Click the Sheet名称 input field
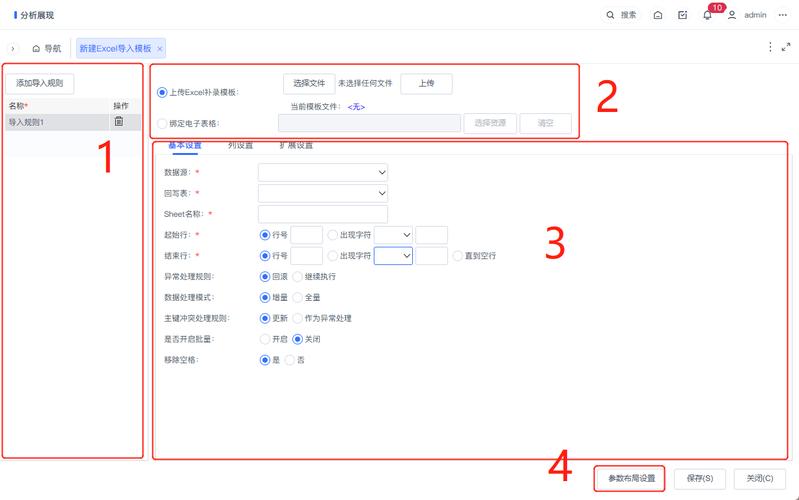This screenshot has width=799, height=500. click(x=323, y=214)
